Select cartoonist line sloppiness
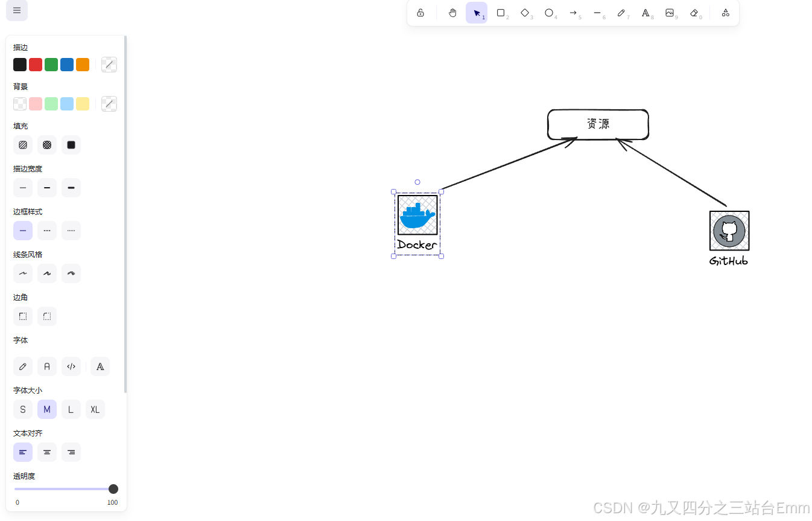 [71, 273]
